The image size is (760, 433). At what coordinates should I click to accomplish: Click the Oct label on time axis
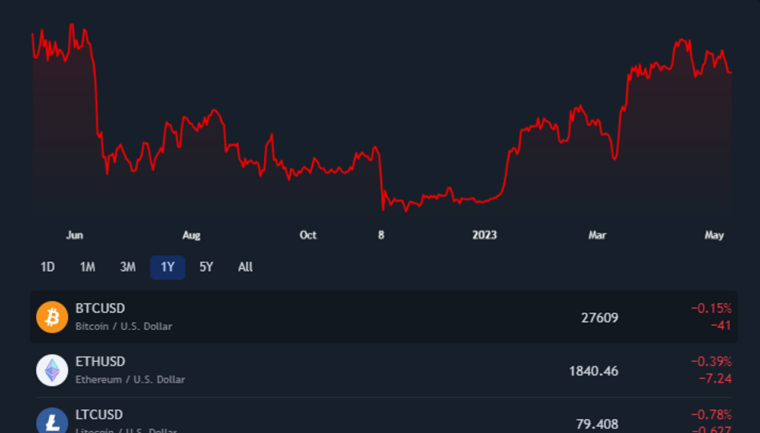308,236
